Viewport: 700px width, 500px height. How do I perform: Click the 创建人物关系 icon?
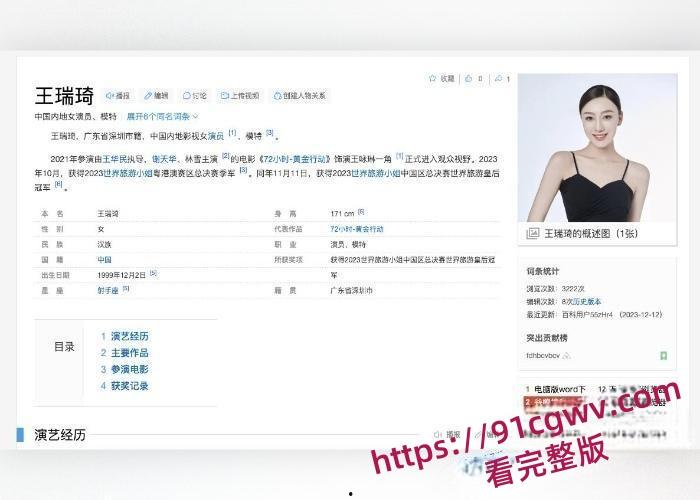tap(277, 96)
